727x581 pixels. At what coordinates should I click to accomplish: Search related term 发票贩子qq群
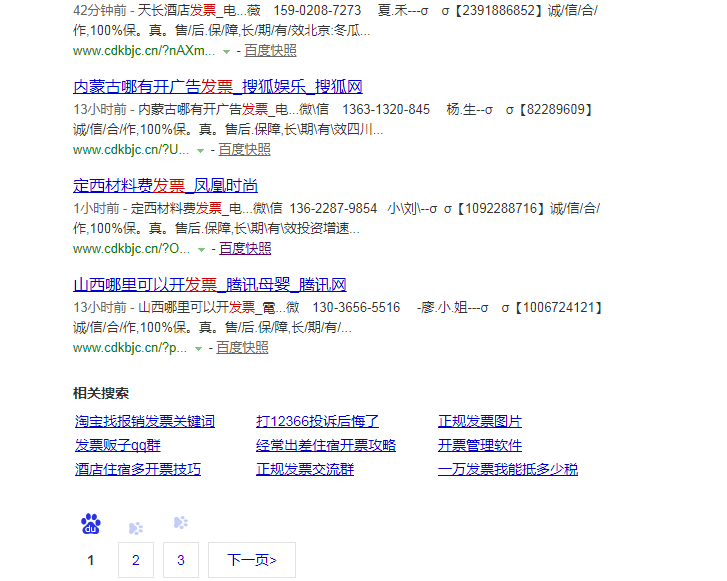pyautogui.click(x=118, y=445)
